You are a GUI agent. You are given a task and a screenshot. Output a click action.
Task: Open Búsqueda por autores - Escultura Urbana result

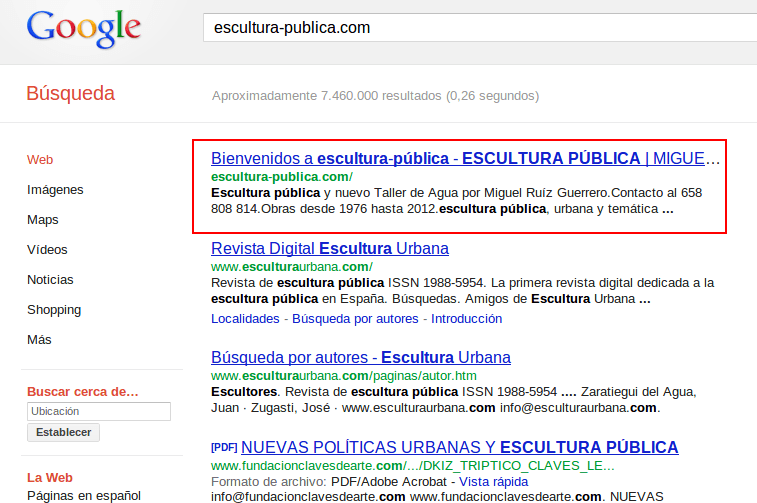[x=361, y=357]
